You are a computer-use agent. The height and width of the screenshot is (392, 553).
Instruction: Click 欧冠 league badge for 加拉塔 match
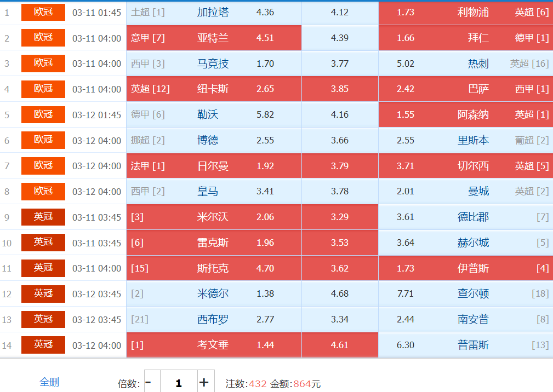click(x=43, y=12)
